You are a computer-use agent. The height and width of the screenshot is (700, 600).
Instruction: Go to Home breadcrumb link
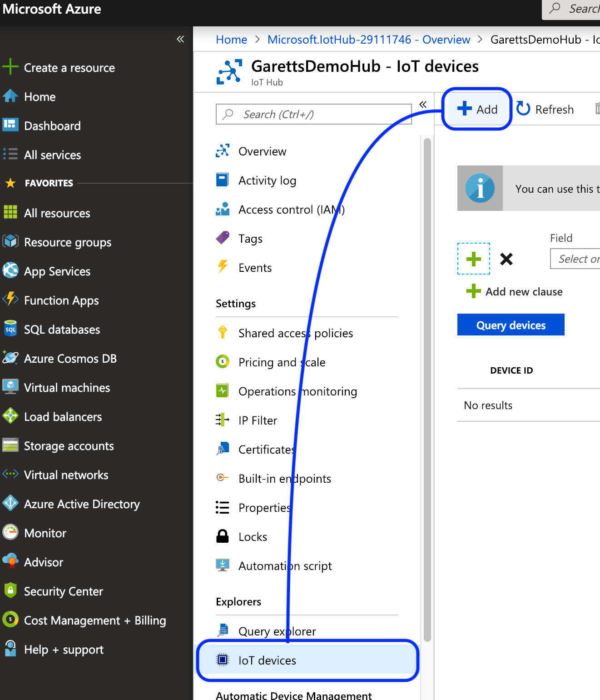(232, 40)
